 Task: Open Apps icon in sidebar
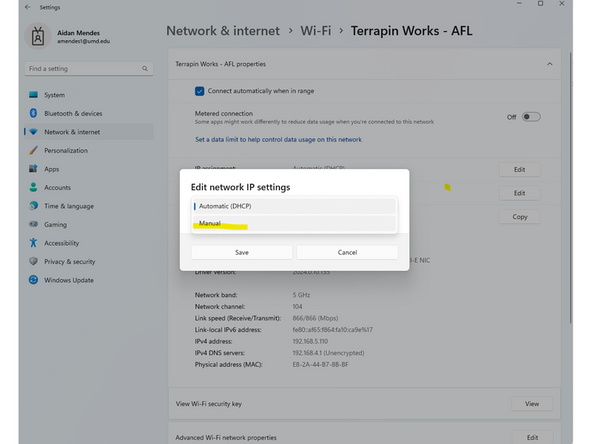(x=33, y=169)
